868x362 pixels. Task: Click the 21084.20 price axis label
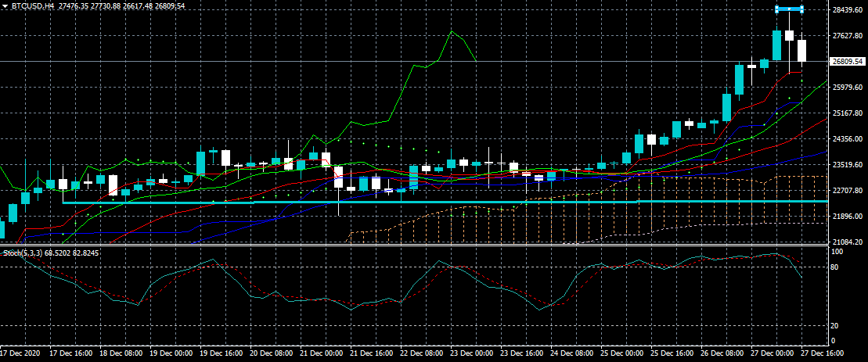(848, 242)
